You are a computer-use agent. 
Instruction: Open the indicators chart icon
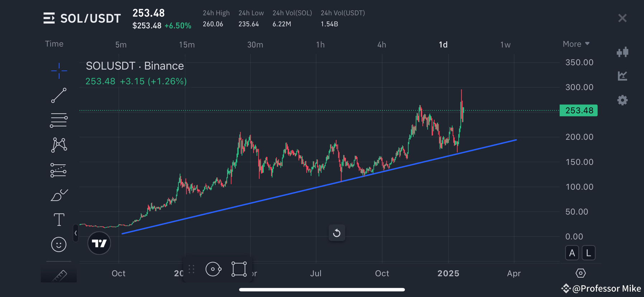622,76
